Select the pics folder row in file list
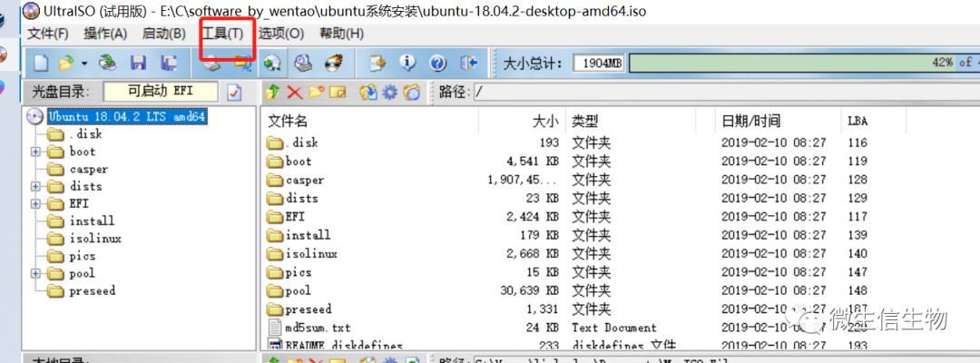 pos(569,272)
